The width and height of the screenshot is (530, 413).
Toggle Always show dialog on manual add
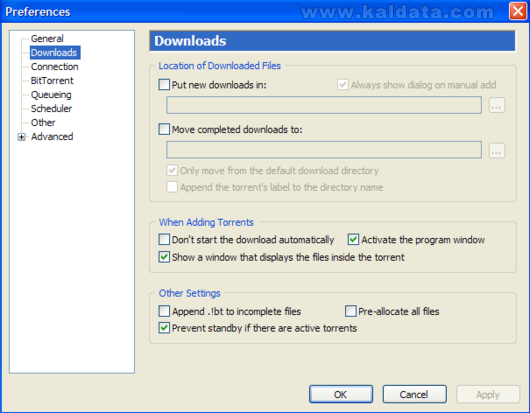(x=342, y=84)
